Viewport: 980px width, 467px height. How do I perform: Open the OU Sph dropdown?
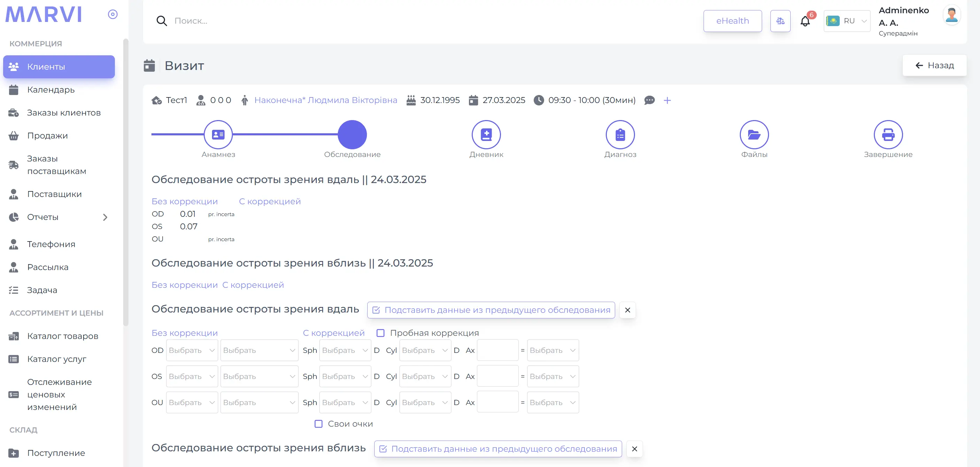345,402
